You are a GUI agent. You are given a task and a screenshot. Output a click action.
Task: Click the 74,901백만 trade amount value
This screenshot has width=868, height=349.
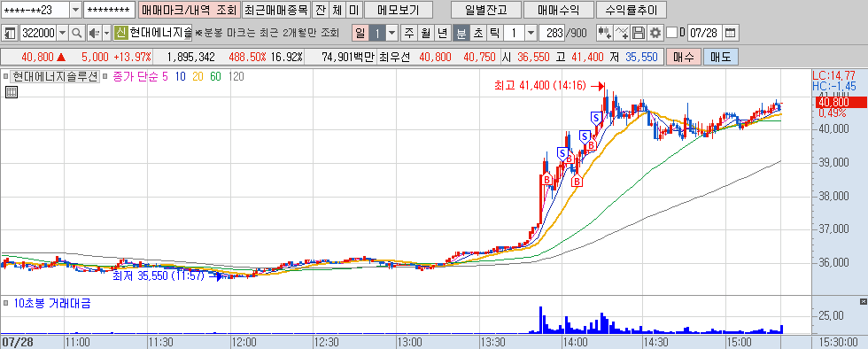(347, 57)
